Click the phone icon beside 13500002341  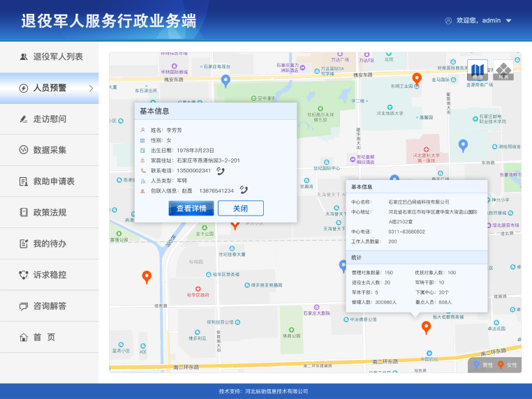pyautogui.click(x=221, y=170)
